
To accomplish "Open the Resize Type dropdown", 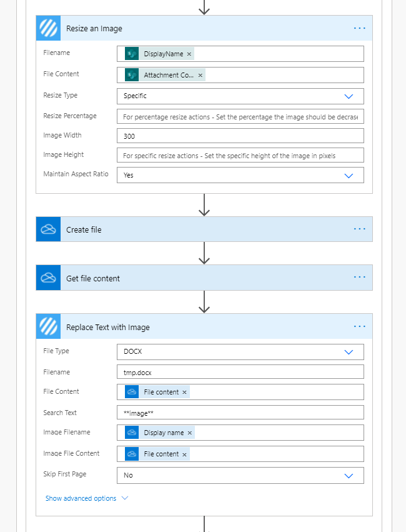I will coord(349,96).
